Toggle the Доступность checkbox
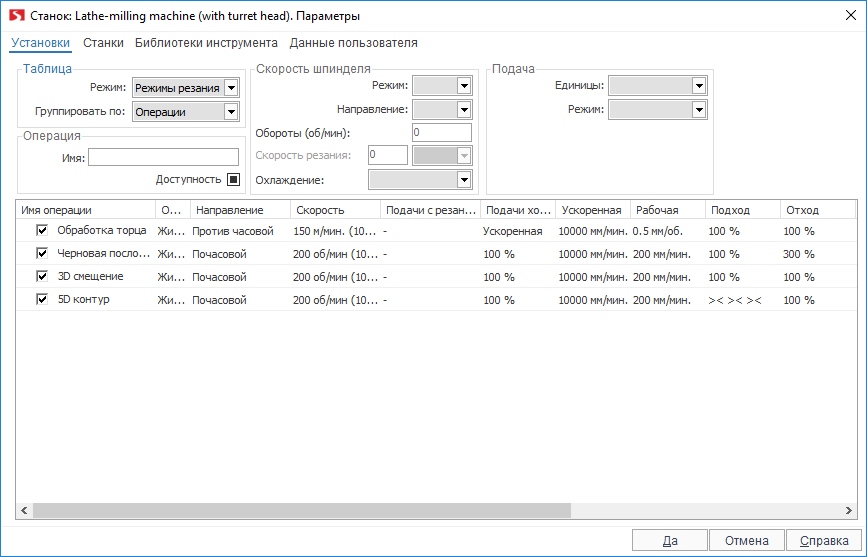This screenshot has width=867, height=557. click(x=233, y=180)
